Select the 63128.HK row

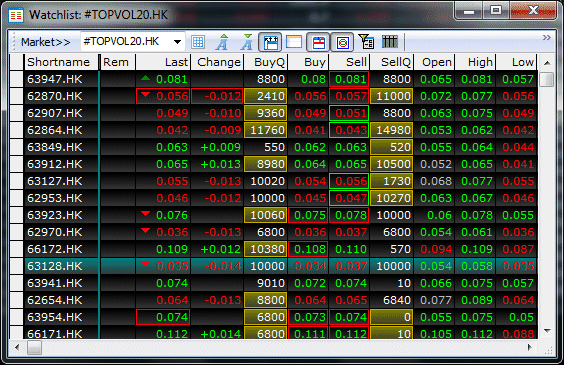coord(273,266)
